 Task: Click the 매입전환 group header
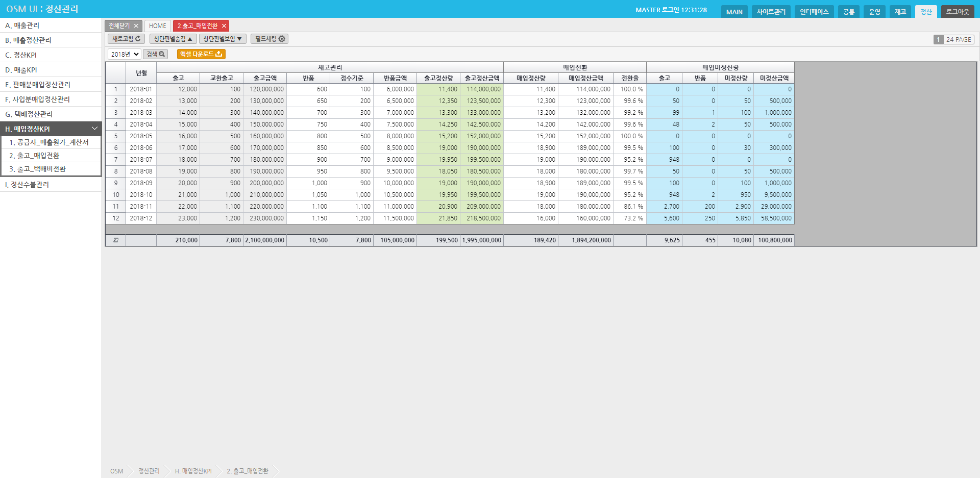tap(575, 68)
